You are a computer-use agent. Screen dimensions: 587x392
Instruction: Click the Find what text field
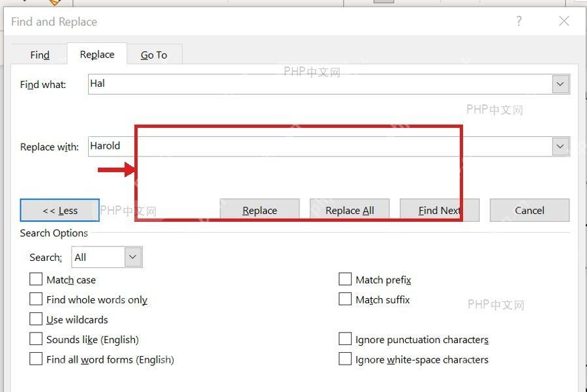tap(320, 84)
